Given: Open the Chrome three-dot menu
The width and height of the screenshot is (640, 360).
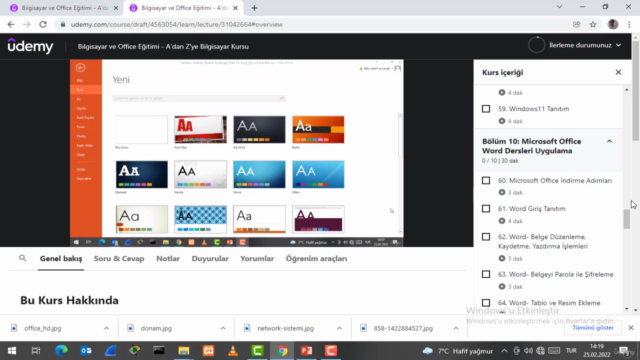Looking at the screenshot, I should pos(629,24).
